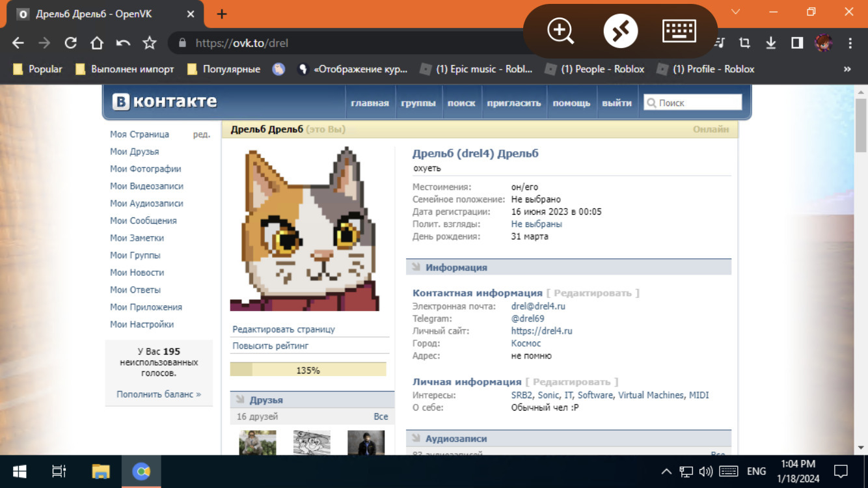This screenshot has width=868, height=488.
Task: Select поиск in the top menu
Action: (461, 103)
